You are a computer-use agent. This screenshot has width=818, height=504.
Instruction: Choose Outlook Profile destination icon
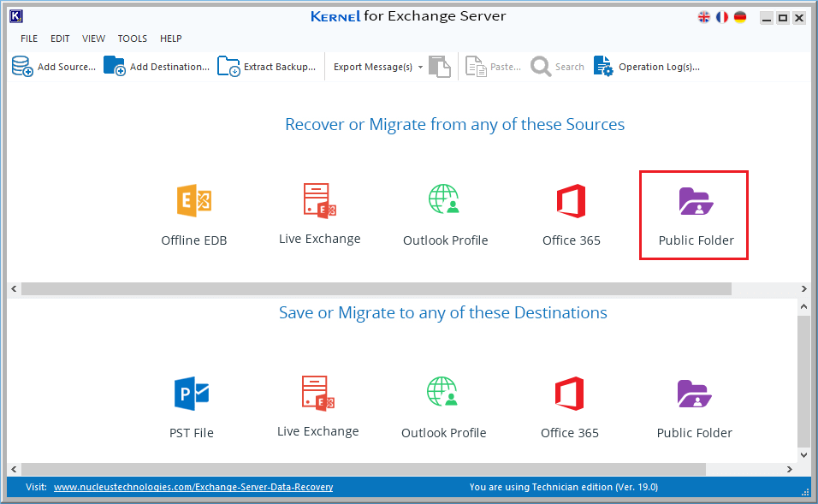tap(442, 391)
